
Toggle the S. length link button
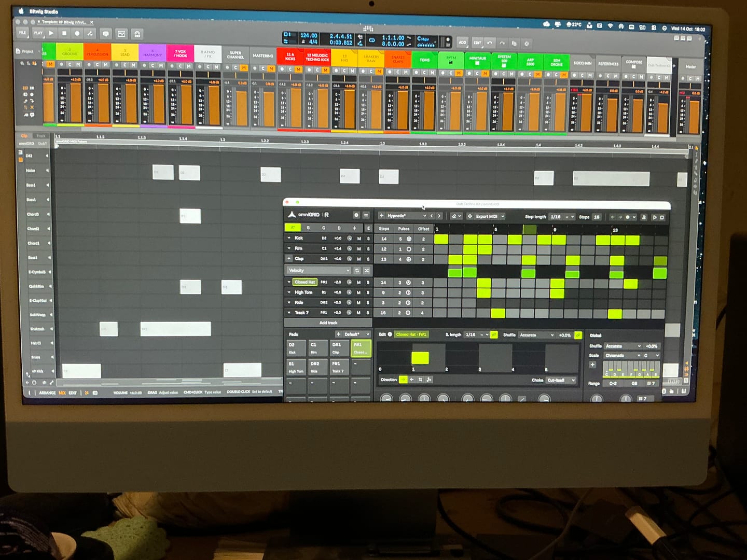tap(494, 335)
